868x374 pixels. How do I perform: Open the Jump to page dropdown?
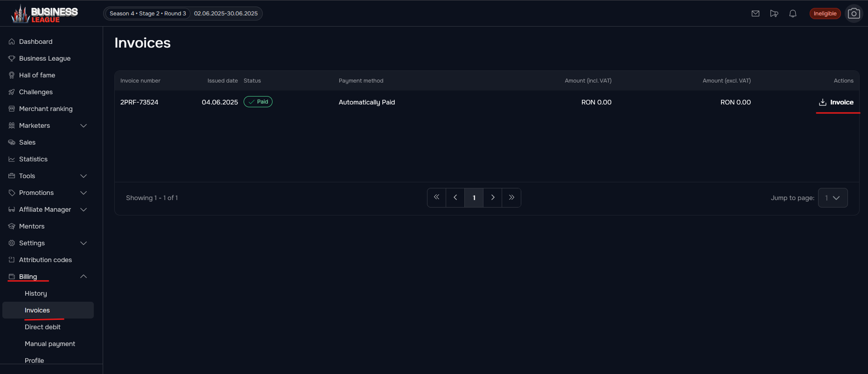(833, 198)
